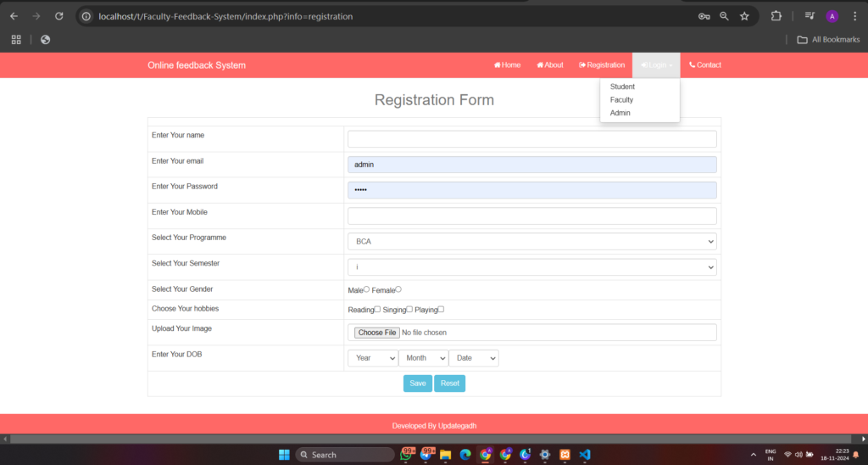Click the URL in address bar
Screen dimensions: 868x465
click(x=225, y=17)
